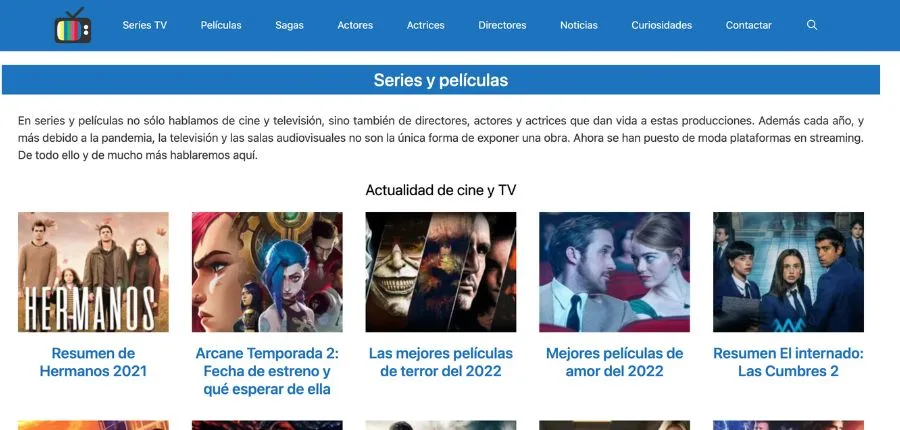Click the Contactar link
Screen dimensions: 900x430
pos(748,25)
